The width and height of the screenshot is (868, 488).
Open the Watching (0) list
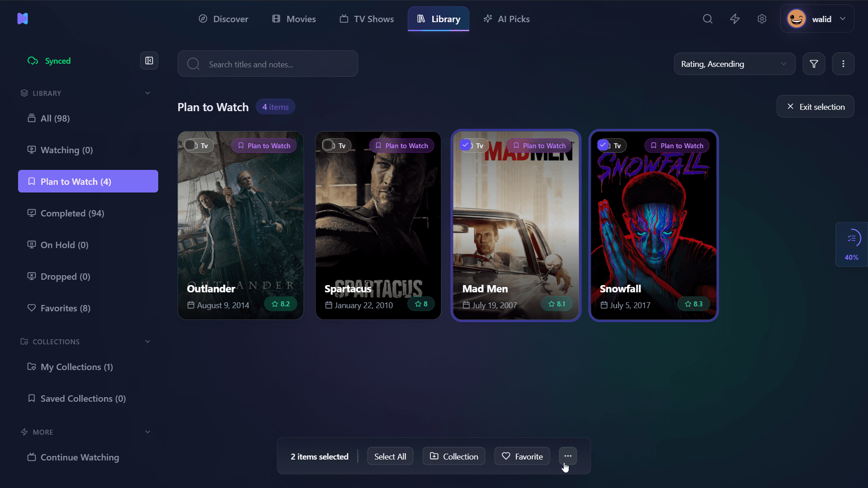88,150
